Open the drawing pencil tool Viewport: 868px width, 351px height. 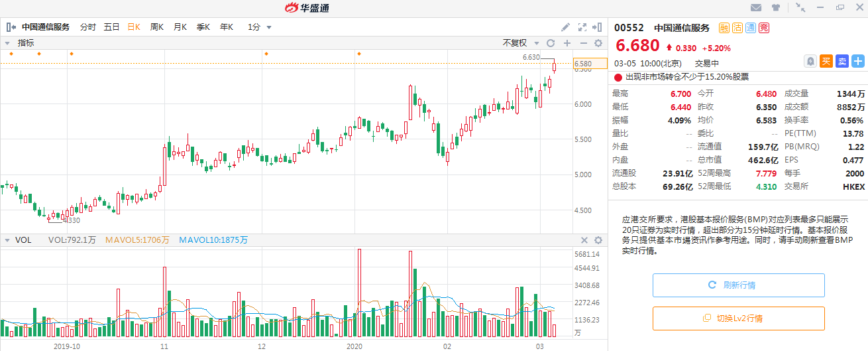click(x=565, y=27)
